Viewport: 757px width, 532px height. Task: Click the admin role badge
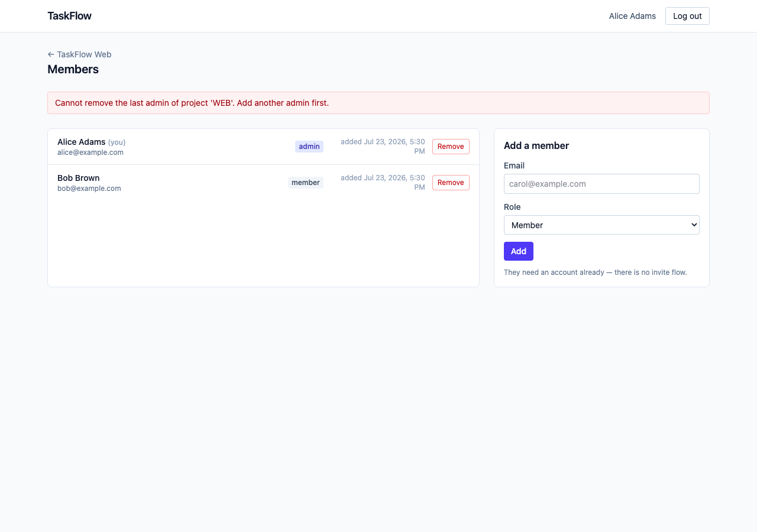point(309,147)
